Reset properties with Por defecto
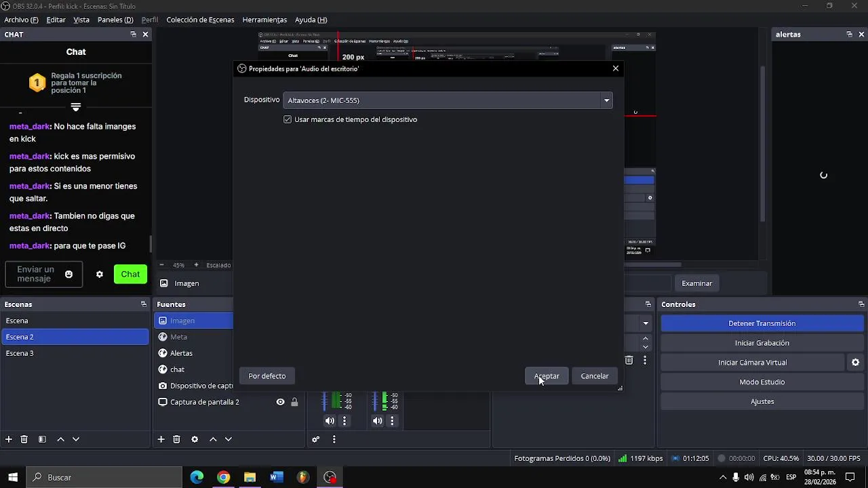The width and height of the screenshot is (868, 488). tap(267, 376)
